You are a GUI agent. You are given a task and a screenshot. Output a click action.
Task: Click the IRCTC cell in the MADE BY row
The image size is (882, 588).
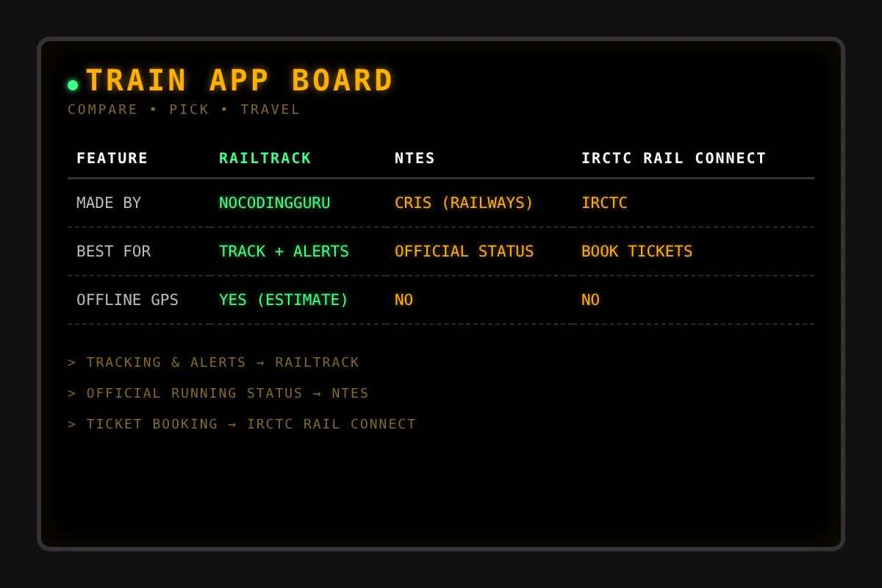click(x=604, y=203)
